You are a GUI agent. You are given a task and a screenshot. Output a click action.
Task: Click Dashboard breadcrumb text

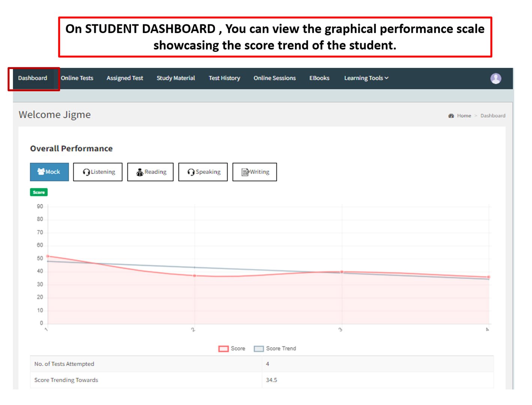[493, 116]
